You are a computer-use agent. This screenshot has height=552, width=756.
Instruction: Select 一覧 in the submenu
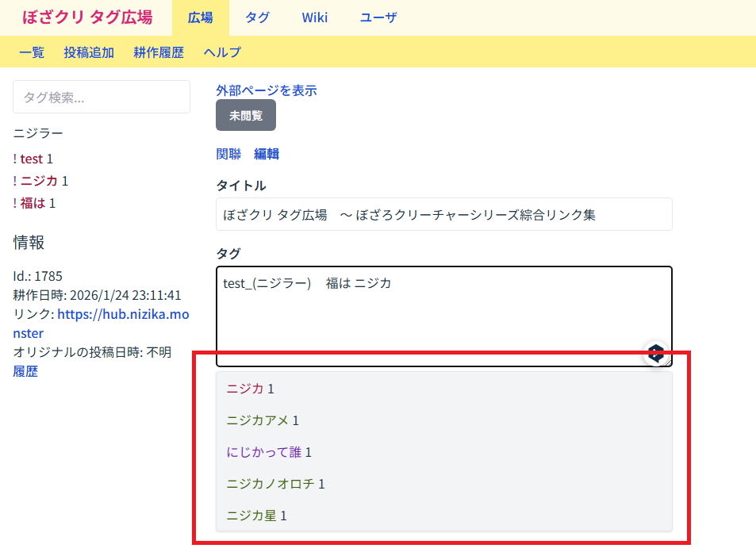pyautogui.click(x=32, y=52)
